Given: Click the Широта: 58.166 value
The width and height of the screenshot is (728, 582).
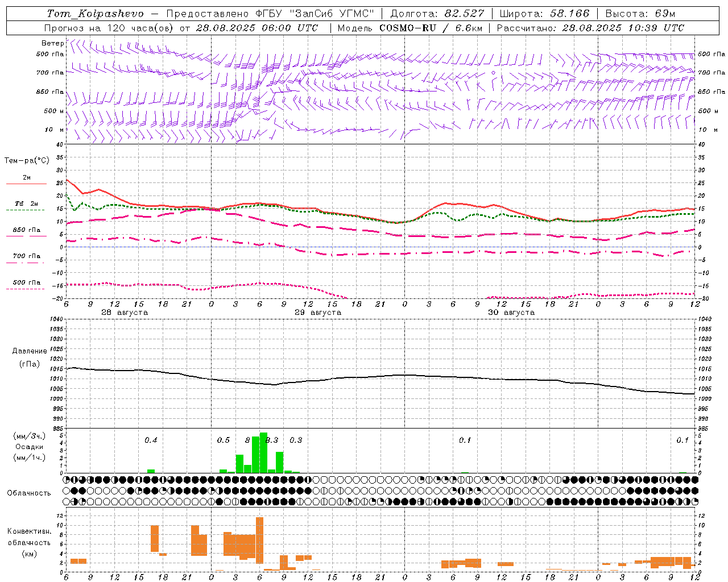Looking at the screenshot, I should point(544,14).
